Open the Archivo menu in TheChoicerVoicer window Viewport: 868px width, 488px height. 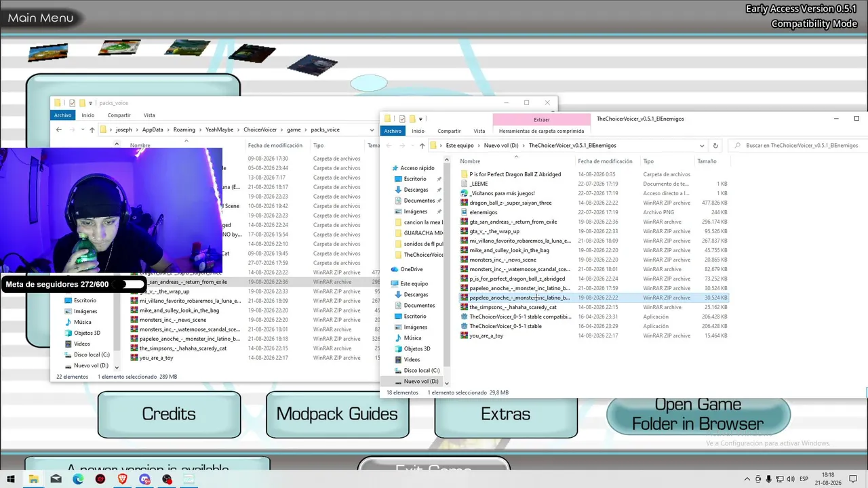(393, 131)
